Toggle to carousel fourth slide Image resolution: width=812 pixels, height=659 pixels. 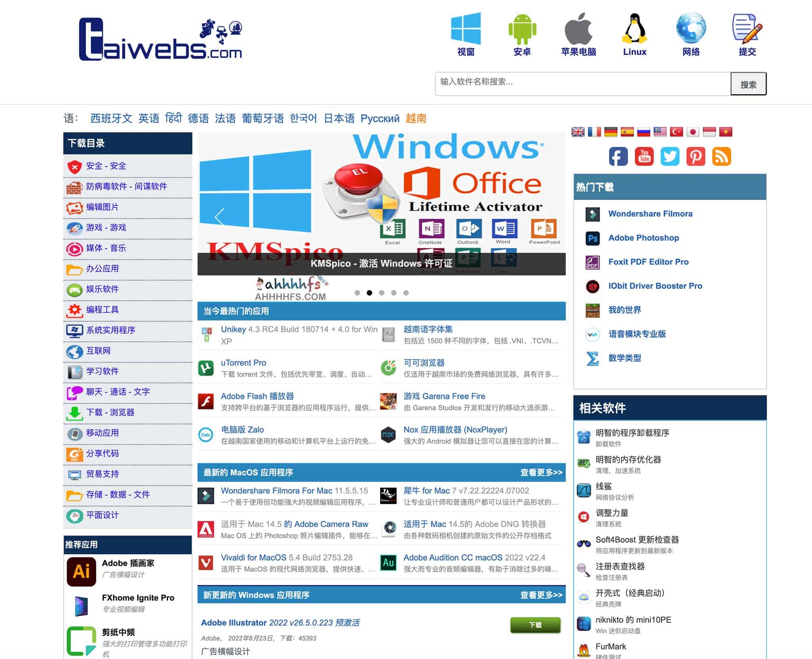(395, 292)
